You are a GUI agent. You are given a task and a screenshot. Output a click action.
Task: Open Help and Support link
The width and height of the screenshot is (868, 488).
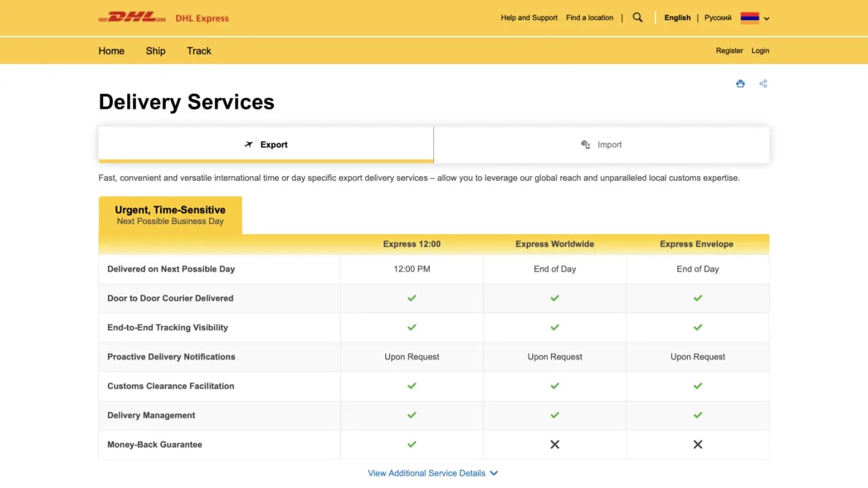[x=529, y=18]
